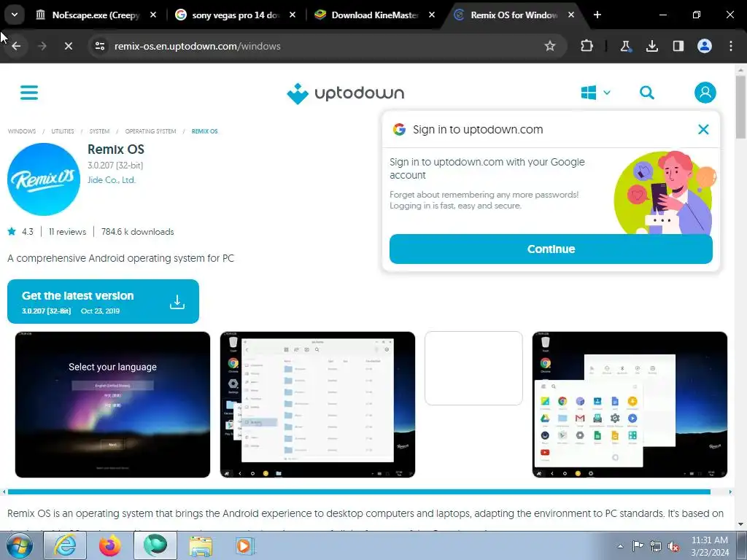The height and width of the screenshot is (560, 747).
Task: View site information icon in address bar
Action: tap(100, 46)
